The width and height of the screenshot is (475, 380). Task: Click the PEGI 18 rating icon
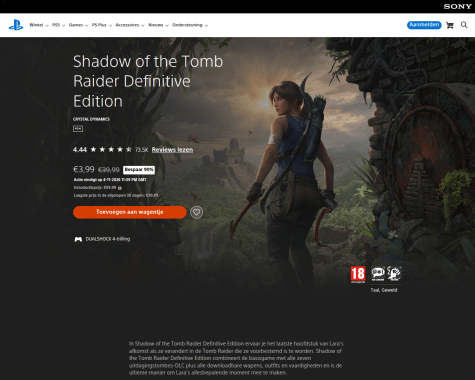point(358,275)
